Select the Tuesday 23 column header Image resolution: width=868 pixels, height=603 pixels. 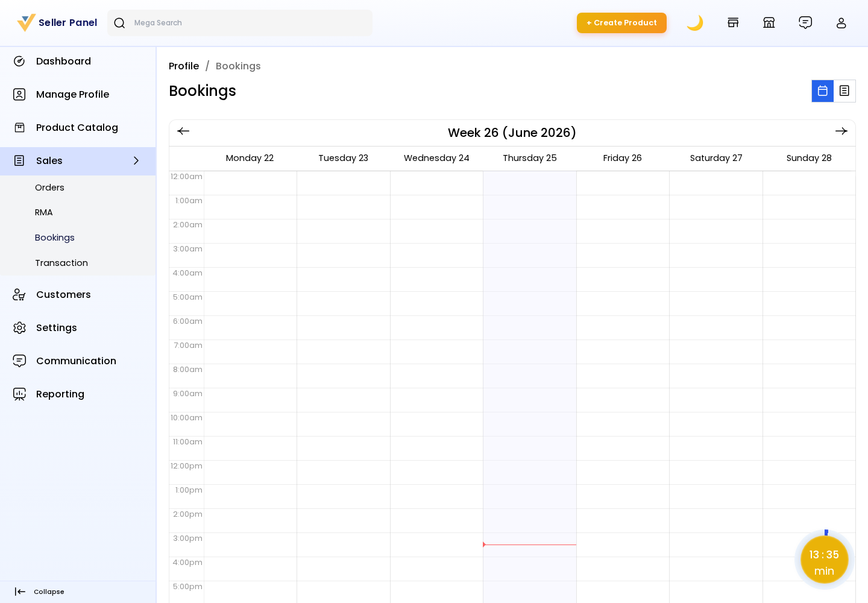point(343,158)
